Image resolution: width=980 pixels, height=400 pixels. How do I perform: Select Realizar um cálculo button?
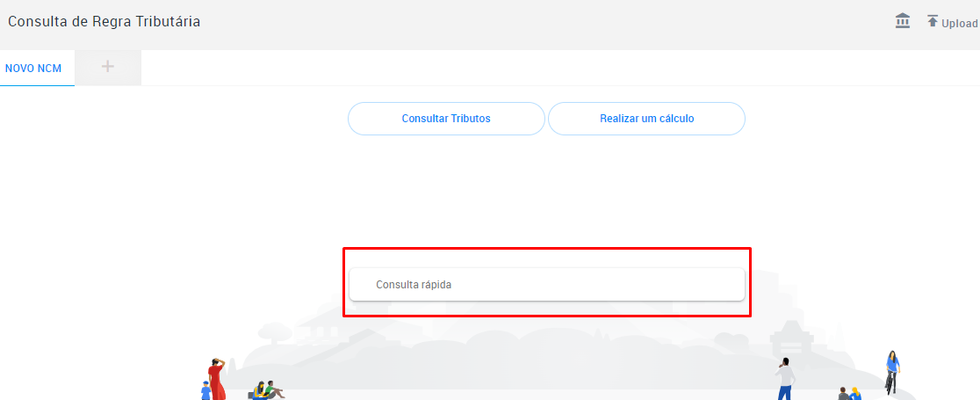click(647, 119)
